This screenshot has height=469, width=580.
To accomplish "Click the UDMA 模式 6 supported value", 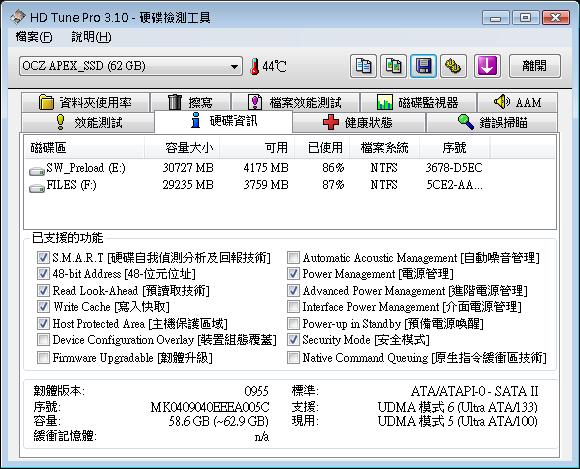I will (x=458, y=407).
